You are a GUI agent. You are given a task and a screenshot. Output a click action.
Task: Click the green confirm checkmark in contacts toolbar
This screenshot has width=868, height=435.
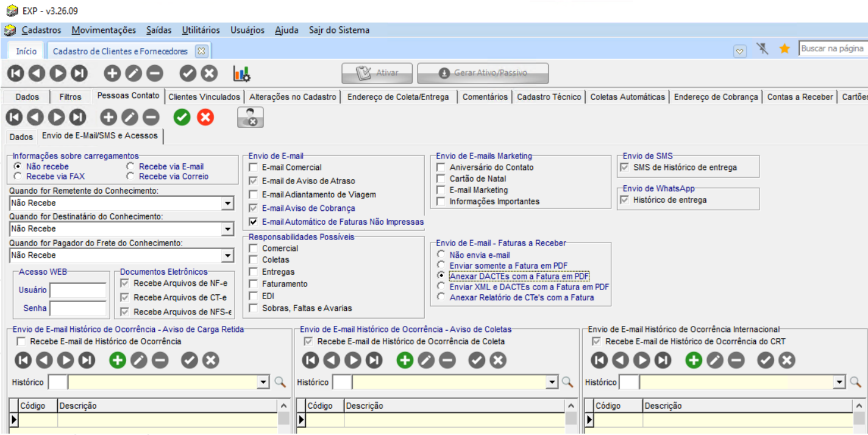pyautogui.click(x=182, y=117)
